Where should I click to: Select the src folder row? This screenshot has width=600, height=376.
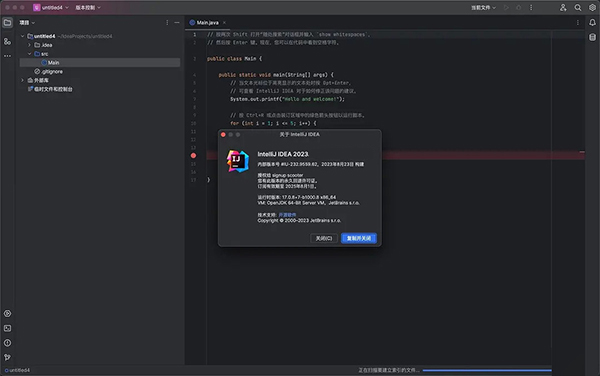pos(100,54)
